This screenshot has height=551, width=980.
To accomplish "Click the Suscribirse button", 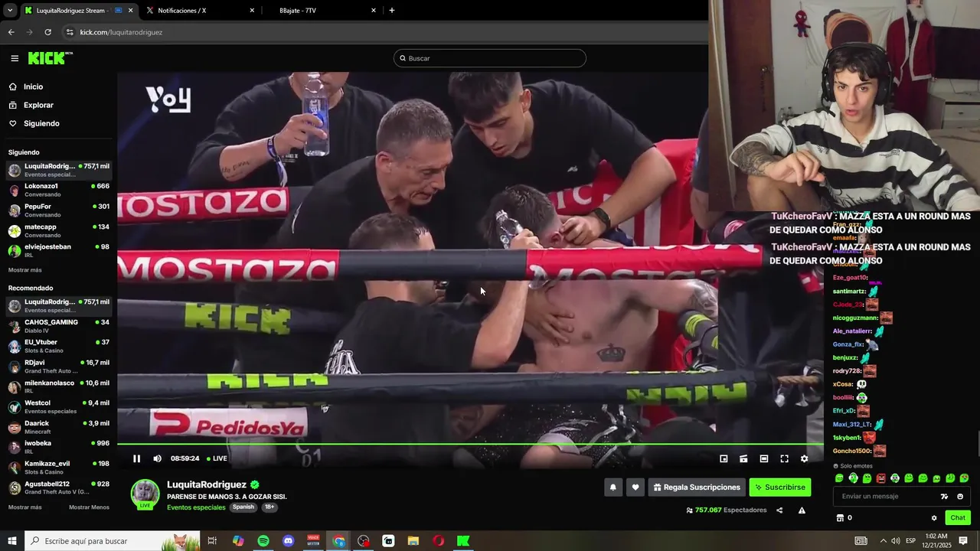I will 779,487.
